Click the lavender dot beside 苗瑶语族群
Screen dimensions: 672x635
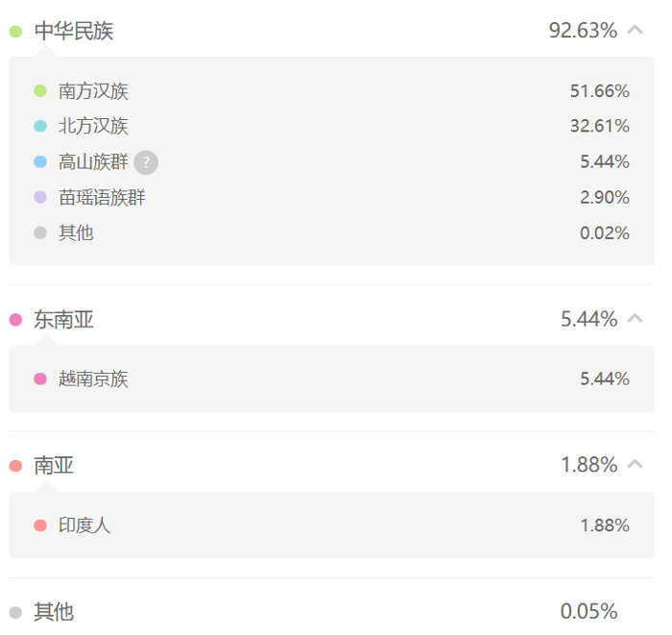[40, 197]
